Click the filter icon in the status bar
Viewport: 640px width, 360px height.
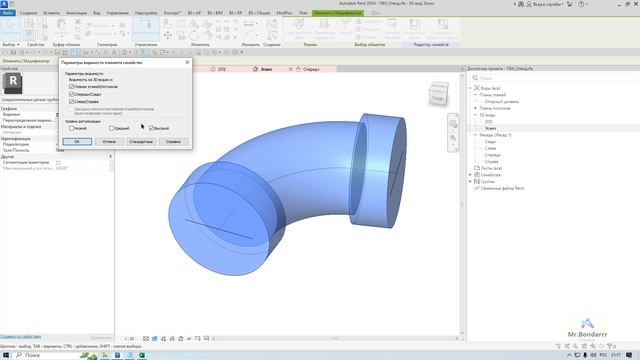610,346
